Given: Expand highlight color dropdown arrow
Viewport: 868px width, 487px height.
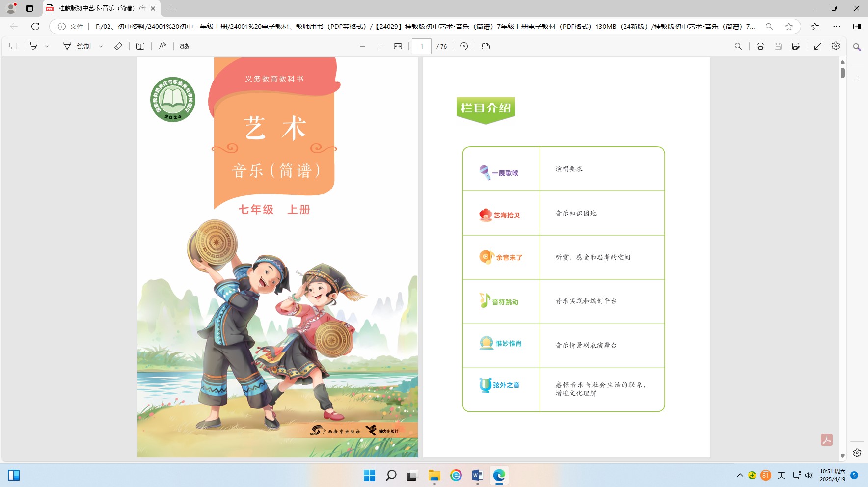Looking at the screenshot, I should 47,46.
